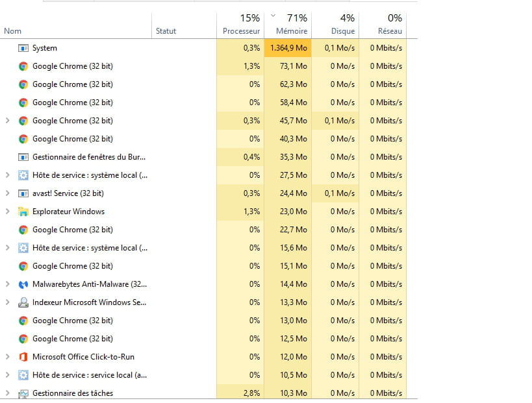Sort by the Disque column header

335,25
